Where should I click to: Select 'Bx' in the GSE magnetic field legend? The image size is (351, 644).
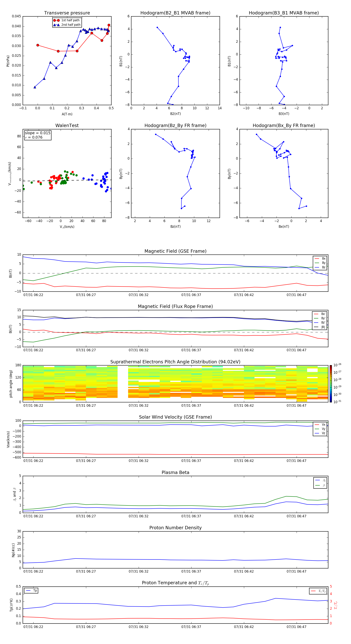320,259
